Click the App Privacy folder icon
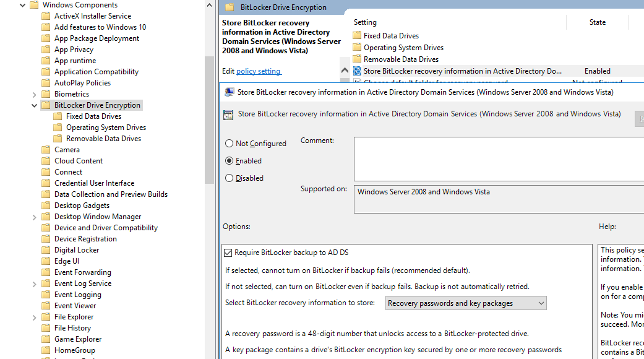Viewport: 644px width, 359px height. [x=46, y=50]
